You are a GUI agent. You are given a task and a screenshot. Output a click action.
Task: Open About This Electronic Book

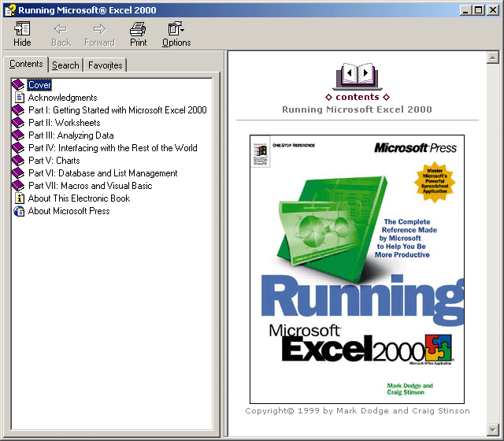click(x=79, y=198)
